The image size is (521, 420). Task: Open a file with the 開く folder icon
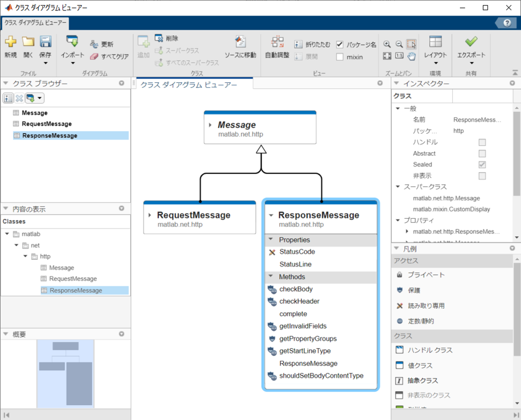point(28,42)
